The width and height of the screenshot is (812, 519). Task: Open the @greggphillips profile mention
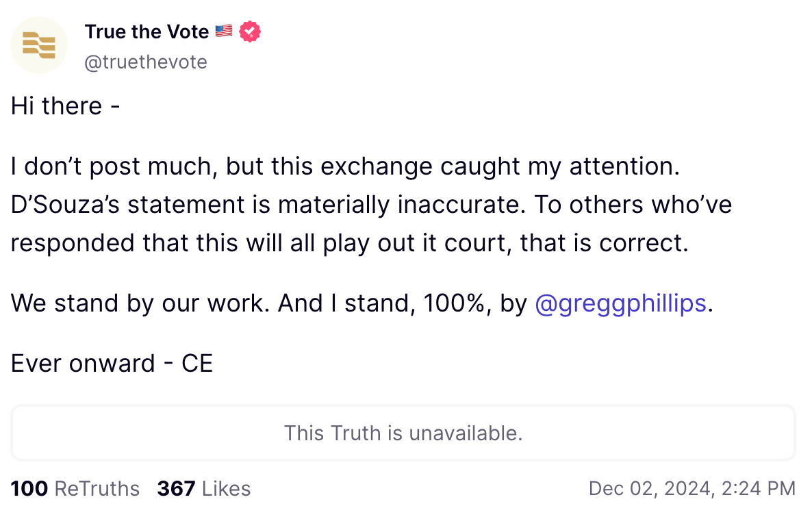click(620, 303)
